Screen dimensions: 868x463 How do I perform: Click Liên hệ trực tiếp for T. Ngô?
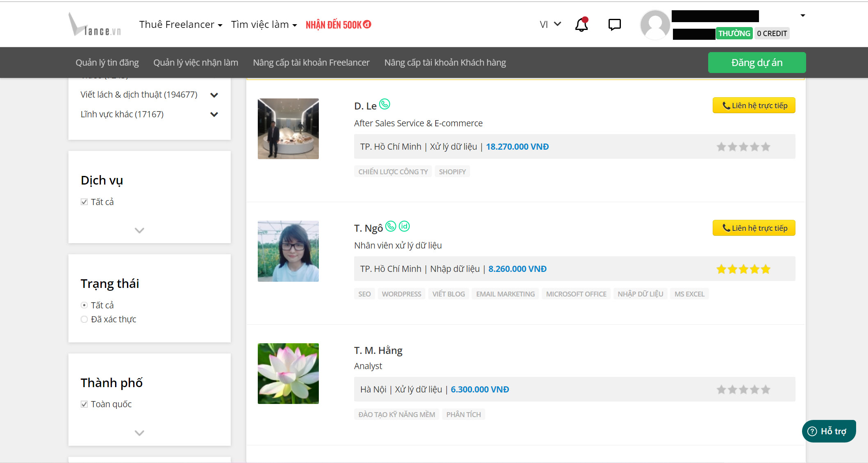point(754,228)
